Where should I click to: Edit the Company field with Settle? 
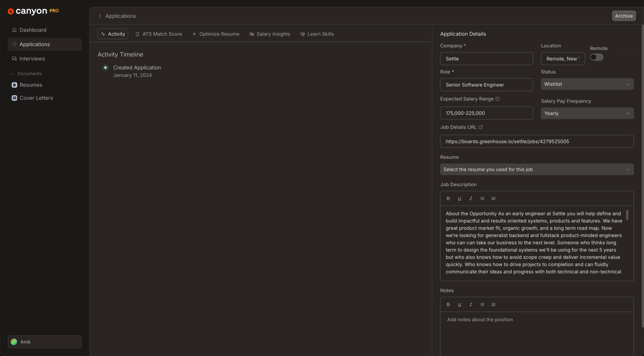coord(486,59)
